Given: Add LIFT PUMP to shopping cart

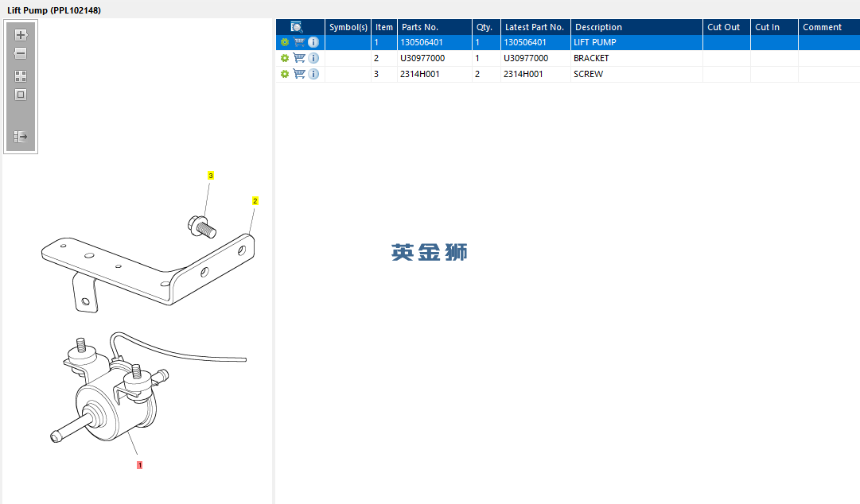Looking at the screenshot, I should [299, 42].
